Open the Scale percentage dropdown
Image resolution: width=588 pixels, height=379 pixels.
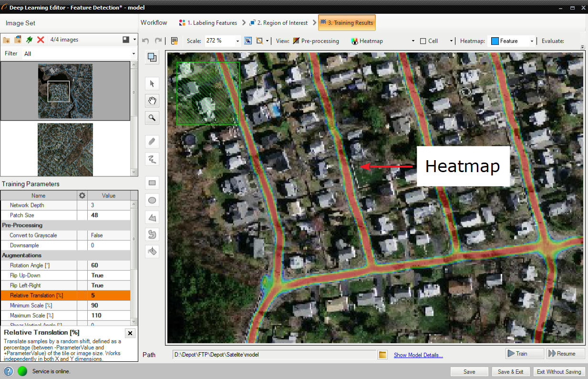(237, 41)
